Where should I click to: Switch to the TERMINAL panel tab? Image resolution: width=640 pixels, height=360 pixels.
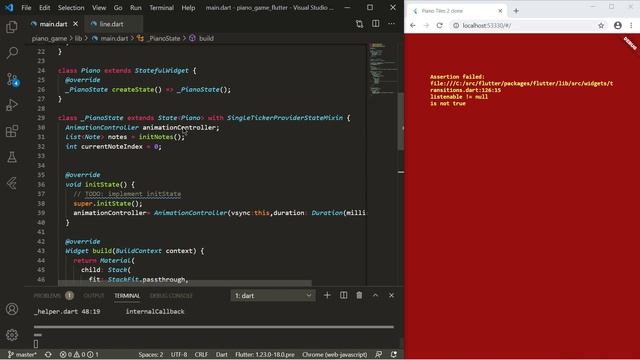[127, 296]
